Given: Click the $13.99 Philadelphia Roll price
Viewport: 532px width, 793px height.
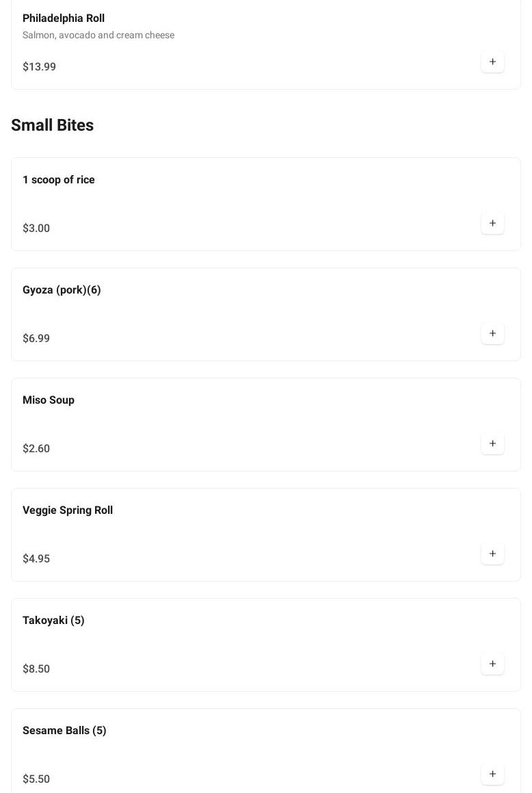Looking at the screenshot, I should 40,67.
